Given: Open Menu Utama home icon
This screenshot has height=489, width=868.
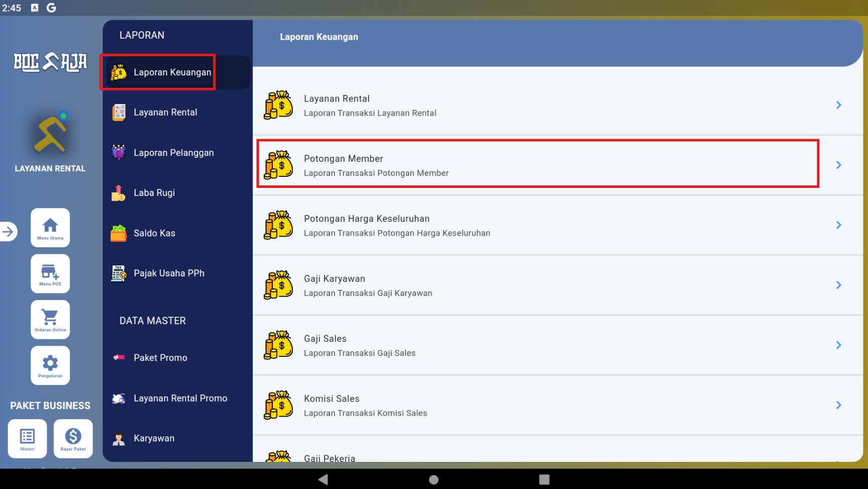Looking at the screenshot, I should tap(50, 228).
